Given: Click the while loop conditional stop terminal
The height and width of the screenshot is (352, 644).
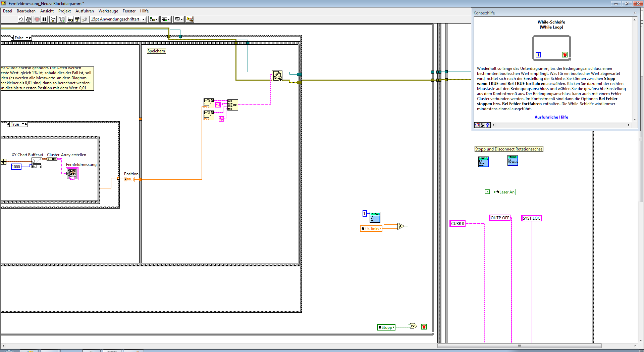Looking at the screenshot, I should [424, 327].
